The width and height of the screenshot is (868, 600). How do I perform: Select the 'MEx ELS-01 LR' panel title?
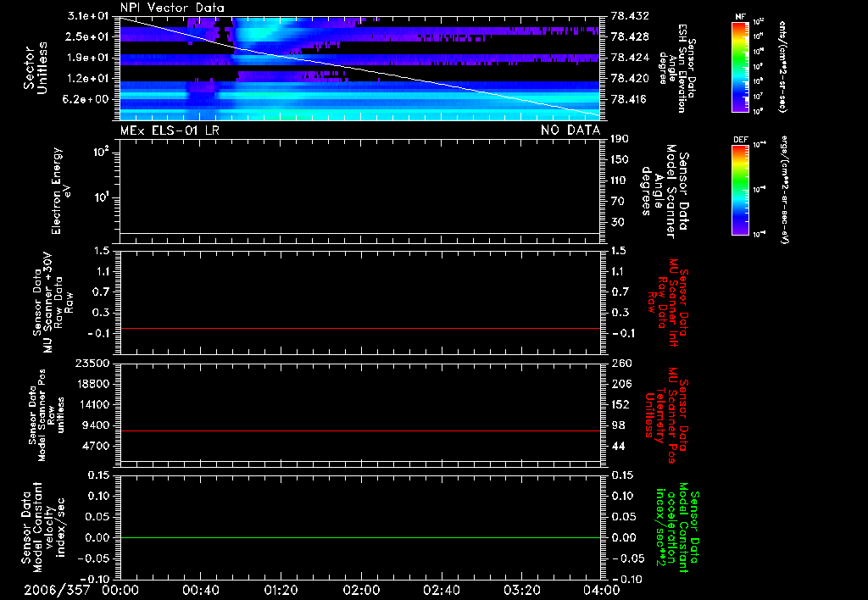(x=170, y=130)
